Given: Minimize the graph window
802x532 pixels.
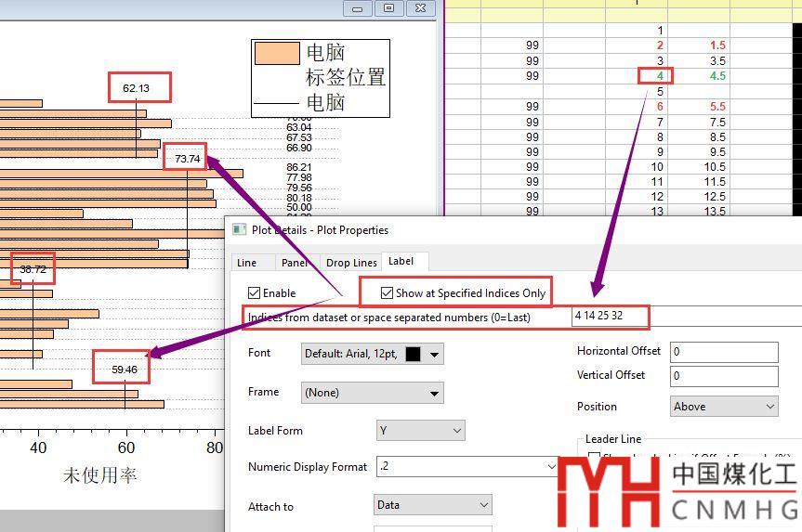Looking at the screenshot, I should pos(358,8).
